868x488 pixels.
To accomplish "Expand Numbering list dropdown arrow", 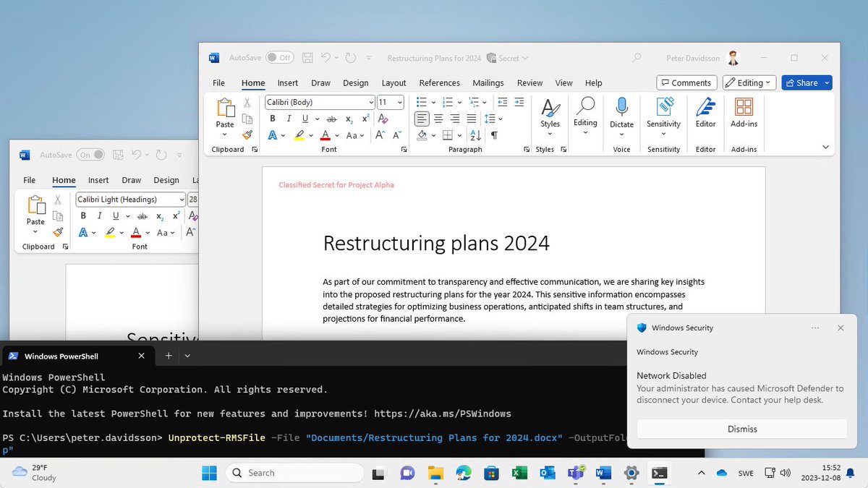I will click(459, 102).
